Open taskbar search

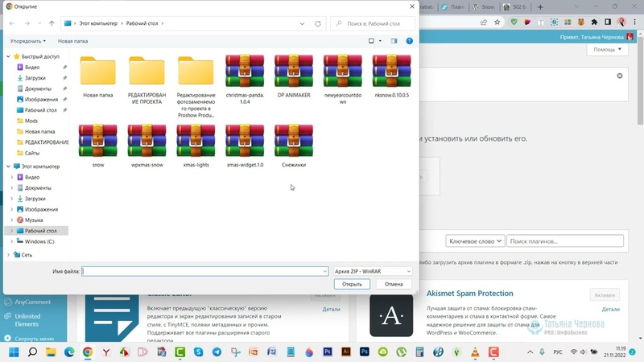32,352
